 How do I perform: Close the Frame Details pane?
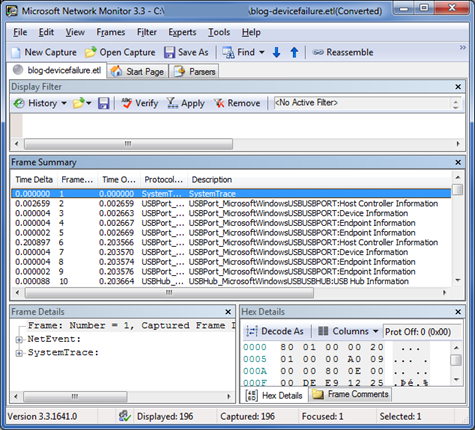tap(228, 312)
